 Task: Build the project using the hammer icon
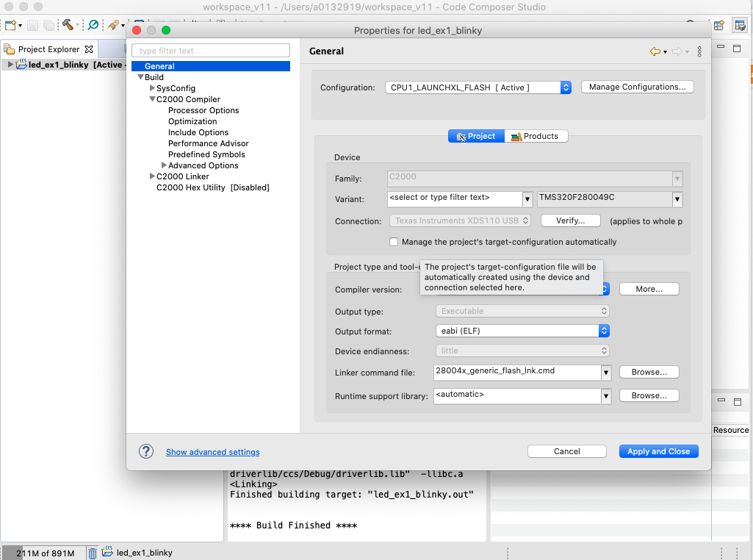68,25
